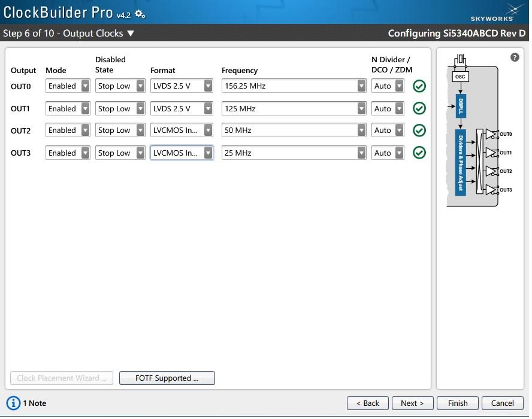Click the OUT2 row label

pos(21,131)
